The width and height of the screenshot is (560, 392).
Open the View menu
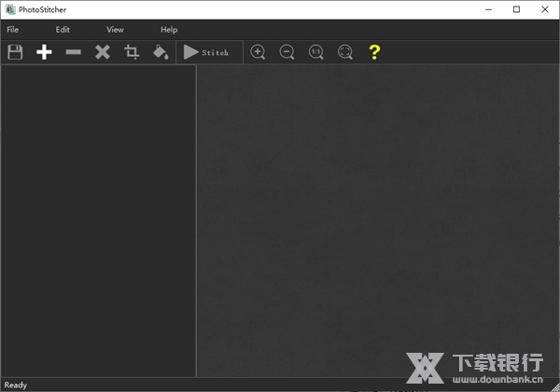coord(115,30)
